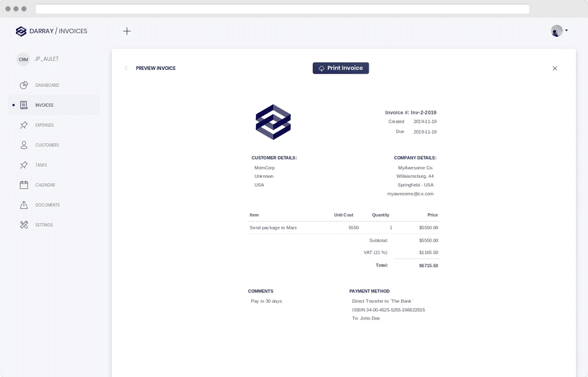Select the Customers menu label
Viewport: 588px width, 377px height.
pyautogui.click(x=47, y=145)
